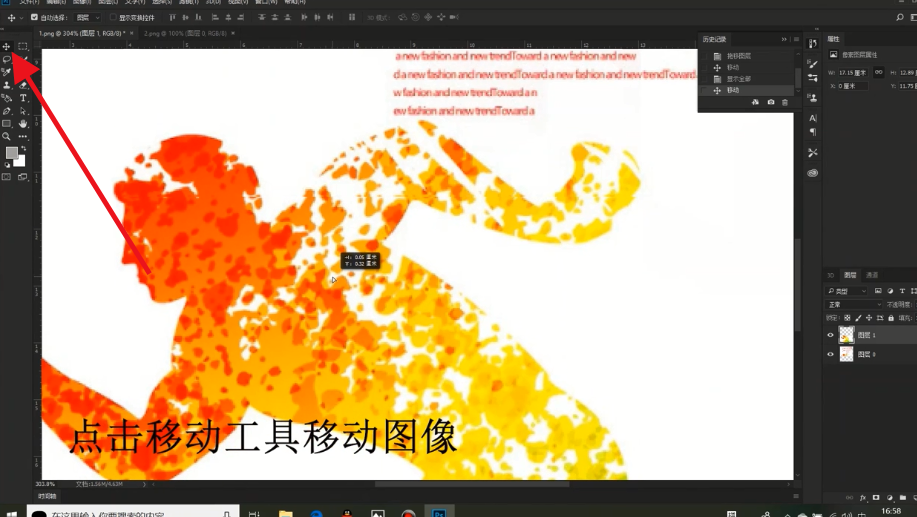Select the Rectangular Marquee tool
The image size is (917, 517).
(x=23, y=46)
